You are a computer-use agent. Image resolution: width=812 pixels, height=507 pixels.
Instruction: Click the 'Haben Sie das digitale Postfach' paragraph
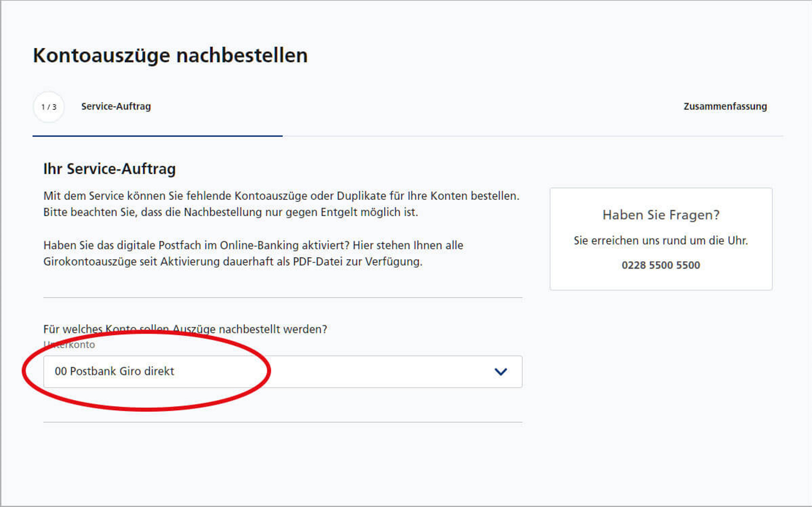[x=253, y=245]
